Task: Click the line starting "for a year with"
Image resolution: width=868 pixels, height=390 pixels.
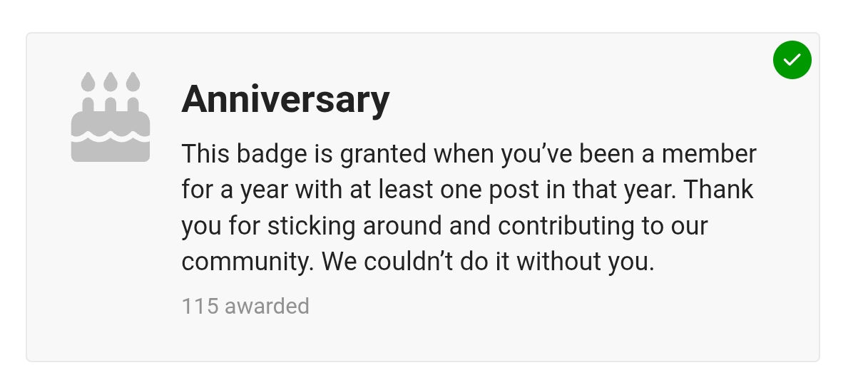Action: tap(467, 190)
